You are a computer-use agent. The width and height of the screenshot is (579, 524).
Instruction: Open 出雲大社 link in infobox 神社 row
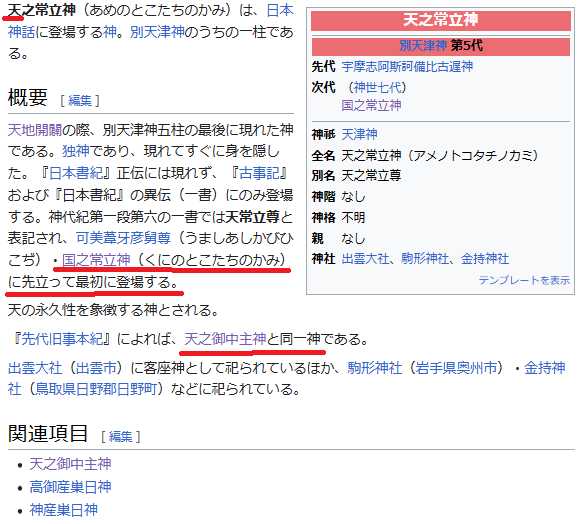365,259
